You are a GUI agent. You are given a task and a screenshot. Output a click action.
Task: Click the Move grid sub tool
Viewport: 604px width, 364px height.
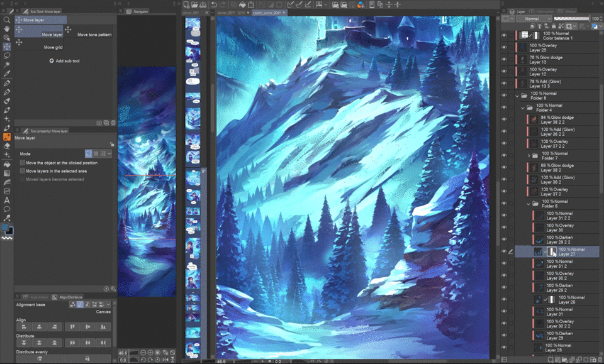38,45
